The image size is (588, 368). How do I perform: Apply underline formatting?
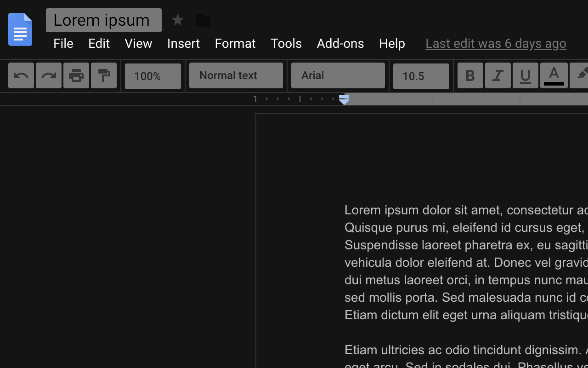pyautogui.click(x=525, y=75)
